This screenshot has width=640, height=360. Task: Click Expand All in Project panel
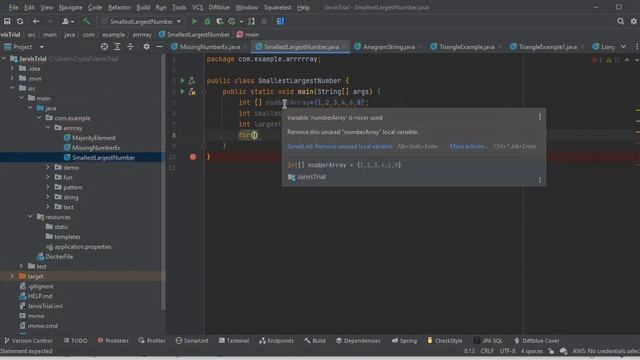coord(117,47)
